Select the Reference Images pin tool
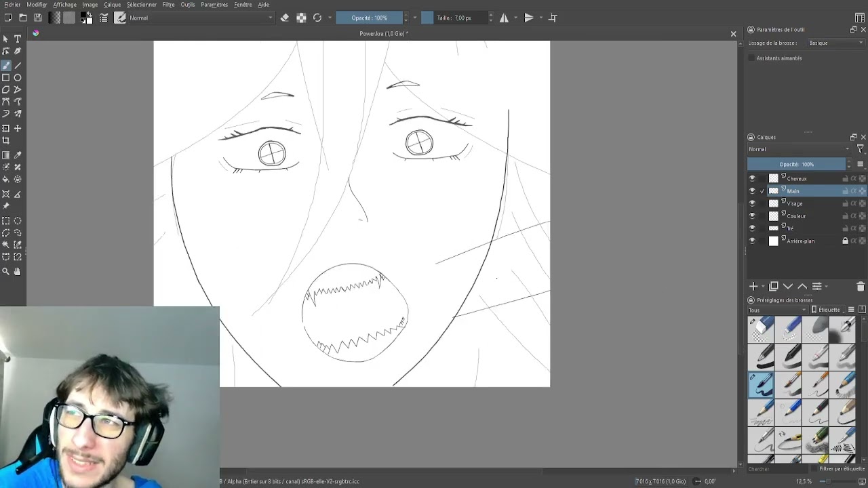 [6, 205]
